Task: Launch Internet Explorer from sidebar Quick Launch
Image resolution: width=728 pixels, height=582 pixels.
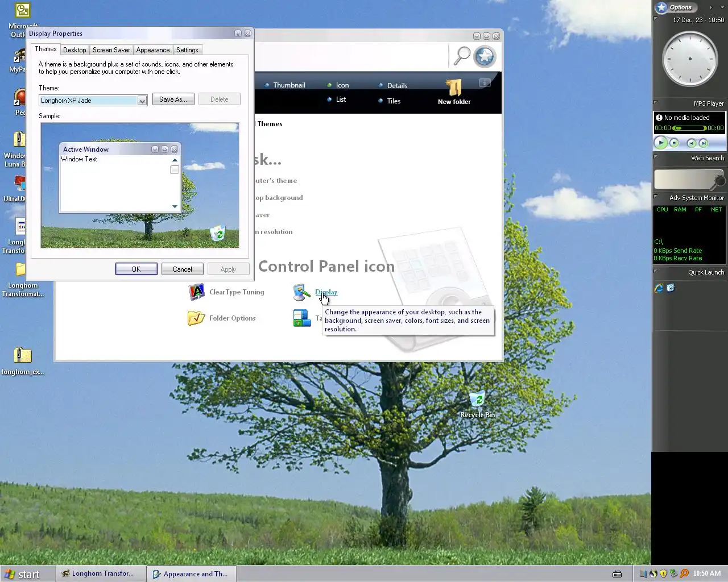Action: [659, 288]
